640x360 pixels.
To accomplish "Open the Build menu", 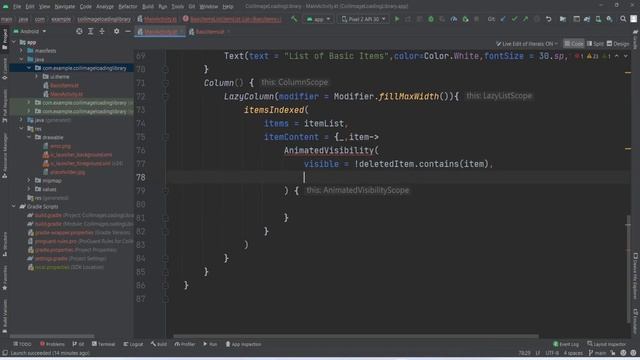I will point(148,7).
